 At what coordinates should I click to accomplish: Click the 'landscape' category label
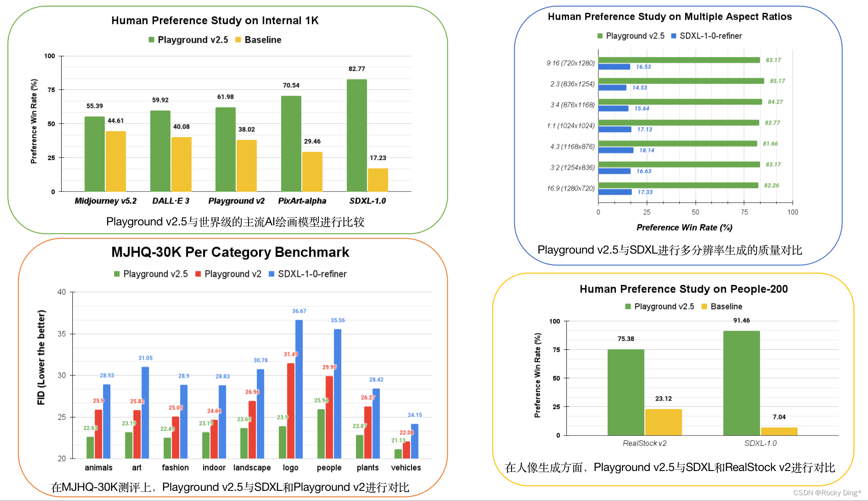[x=252, y=468]
